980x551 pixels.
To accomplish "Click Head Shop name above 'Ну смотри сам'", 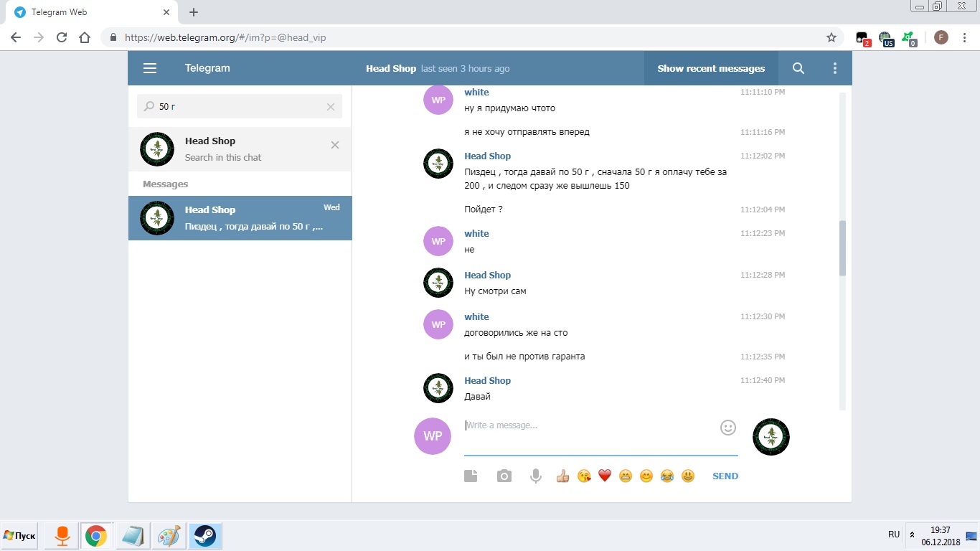I will click(x=487, y=275).
